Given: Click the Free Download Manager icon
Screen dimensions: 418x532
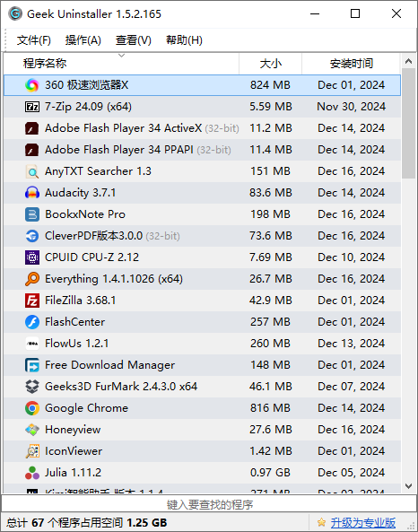Looking at the screenshot, I should (x=32, y=365).
